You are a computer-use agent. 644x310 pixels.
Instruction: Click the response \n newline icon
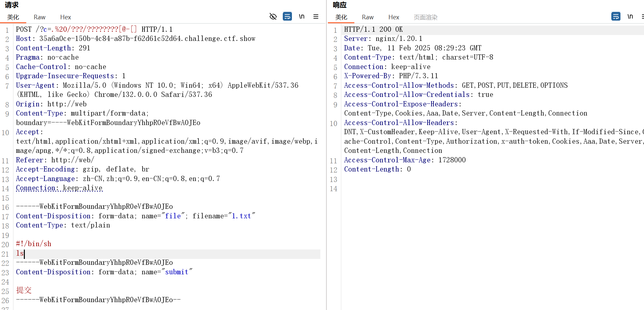click(630, 16)
